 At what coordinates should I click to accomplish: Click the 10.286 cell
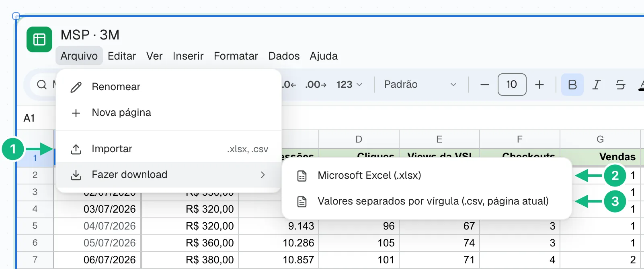279,243
